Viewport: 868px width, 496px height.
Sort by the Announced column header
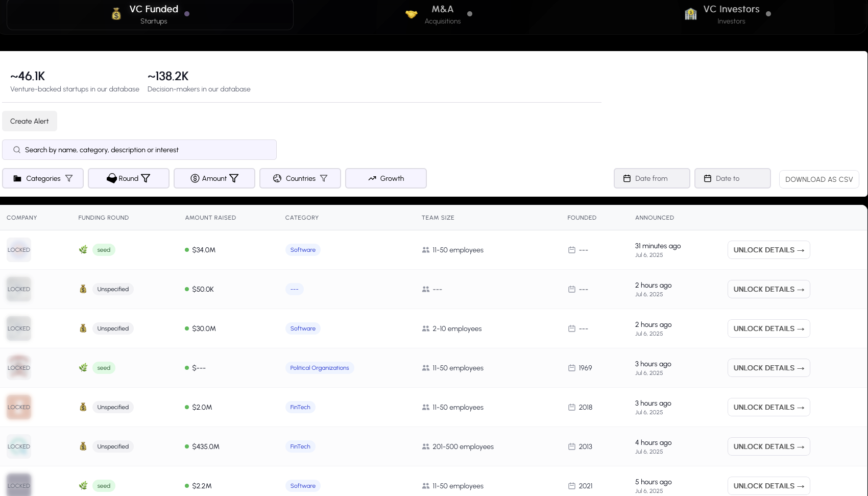click(x=655, y=218)
